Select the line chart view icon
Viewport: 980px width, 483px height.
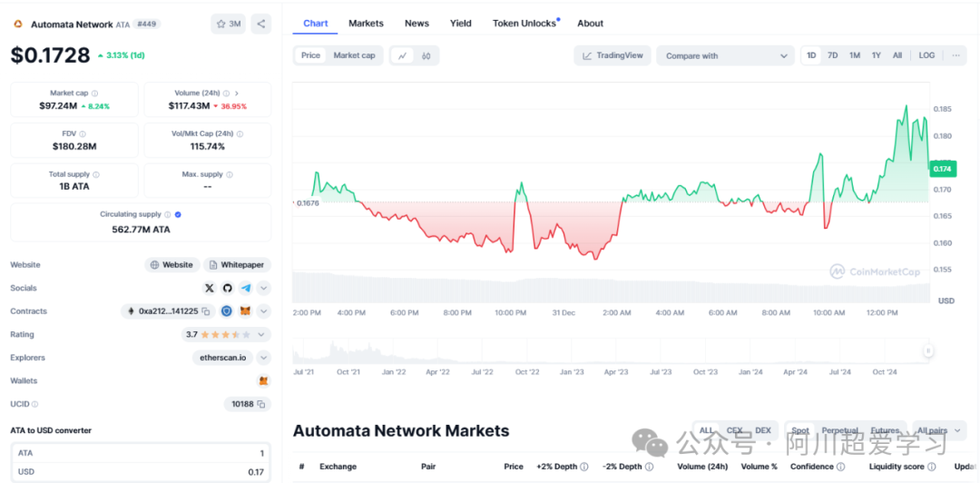click(x=402, y=55)
